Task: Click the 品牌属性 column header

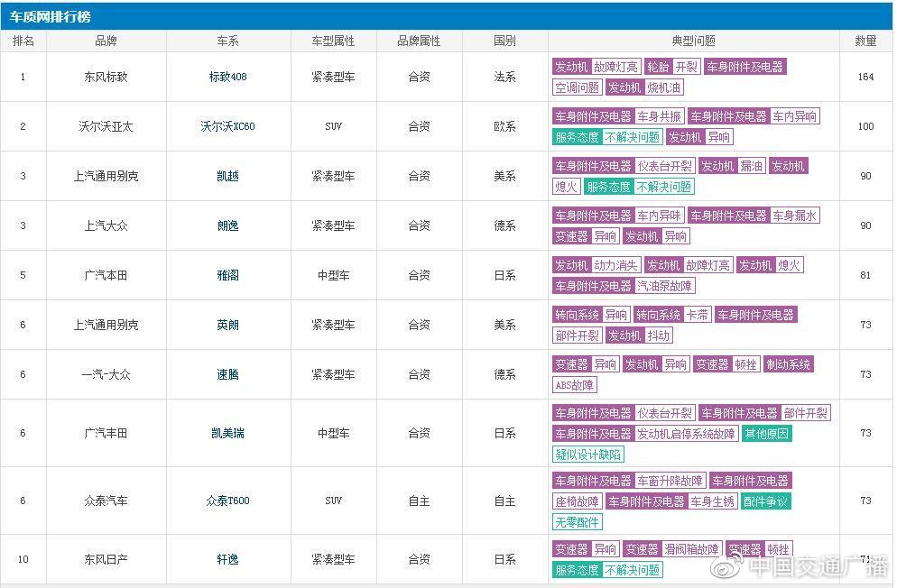Action: pyautogui.click(x=420, y=41)
